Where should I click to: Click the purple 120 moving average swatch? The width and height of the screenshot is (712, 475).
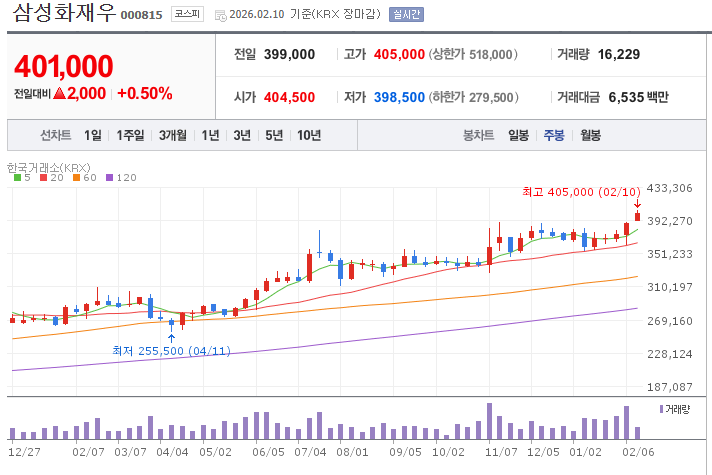click(x=110, y=177)
